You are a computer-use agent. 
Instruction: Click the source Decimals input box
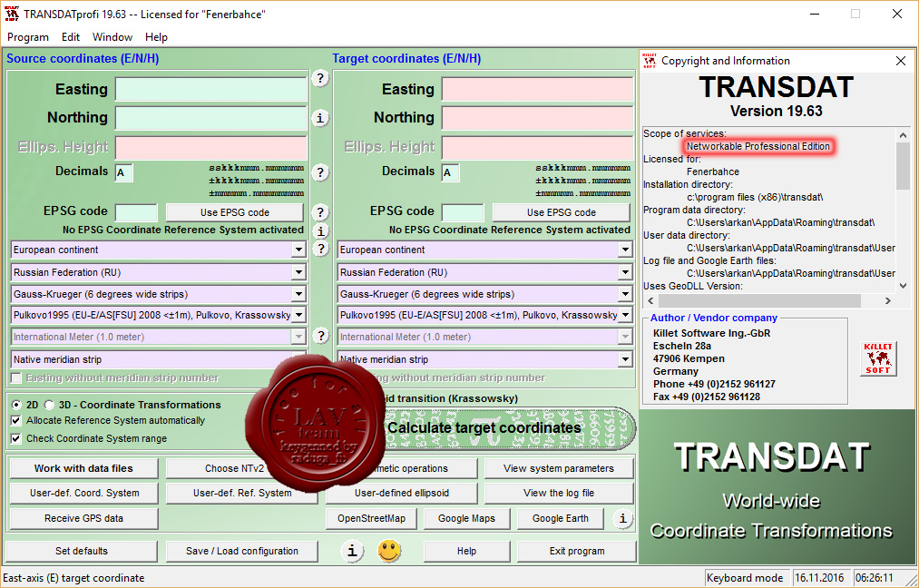[x=123, y=172]
